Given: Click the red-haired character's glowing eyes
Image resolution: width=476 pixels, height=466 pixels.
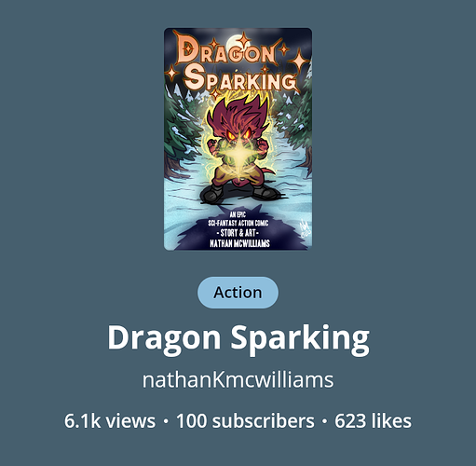Looking at the screenshot, I should [238, 134].
